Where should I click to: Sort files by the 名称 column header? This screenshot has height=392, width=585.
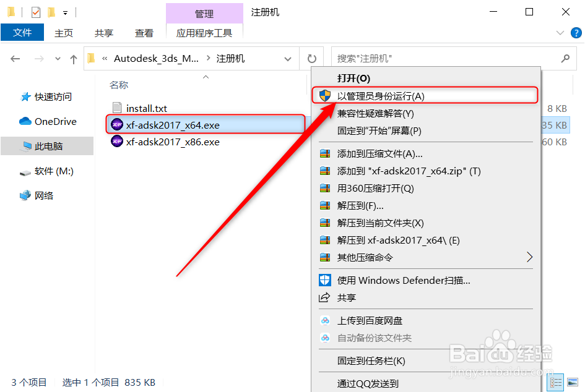tap(119, 85)
